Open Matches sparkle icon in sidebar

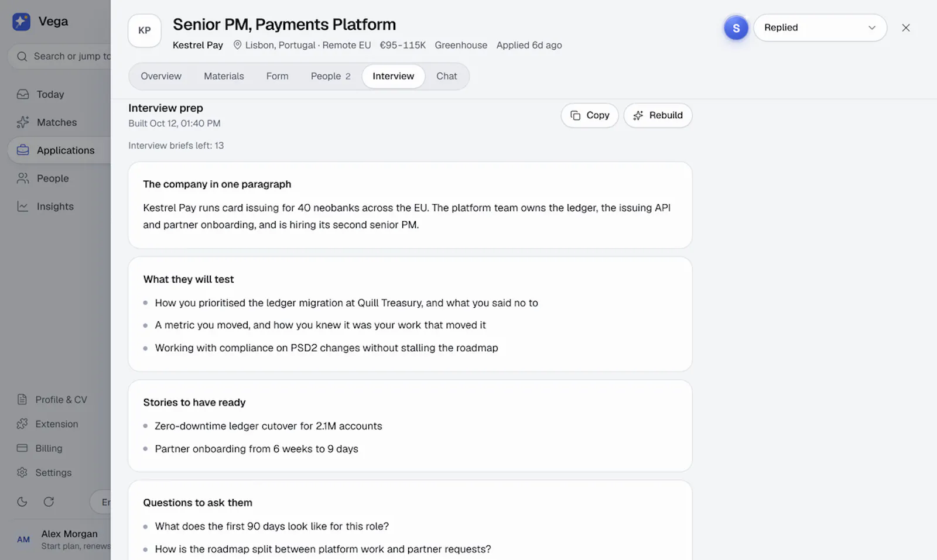[23, 122]
